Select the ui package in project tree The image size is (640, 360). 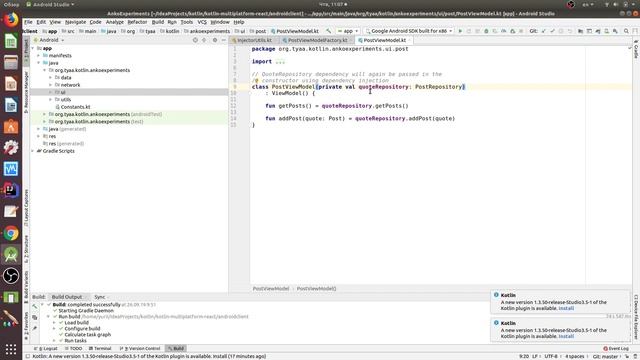(63, 92)
